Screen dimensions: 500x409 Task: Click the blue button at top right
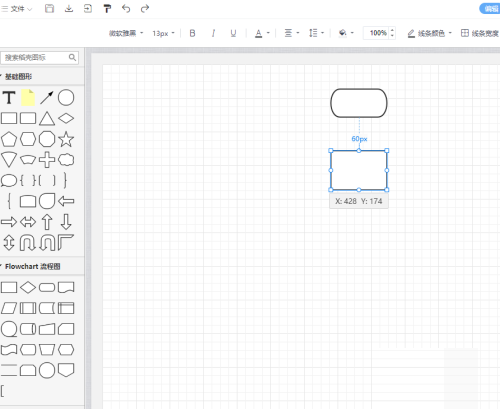[490, 9]
